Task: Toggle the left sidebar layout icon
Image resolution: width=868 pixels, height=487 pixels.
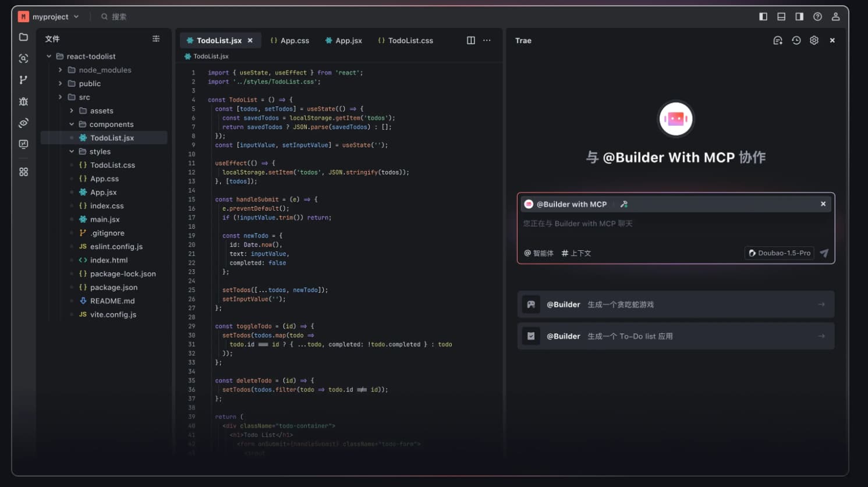Action: (763, 16)
